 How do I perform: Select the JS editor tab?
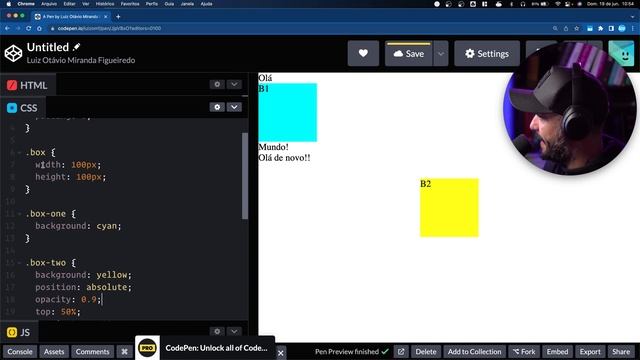pyautogui.click(x=19, y=332)
